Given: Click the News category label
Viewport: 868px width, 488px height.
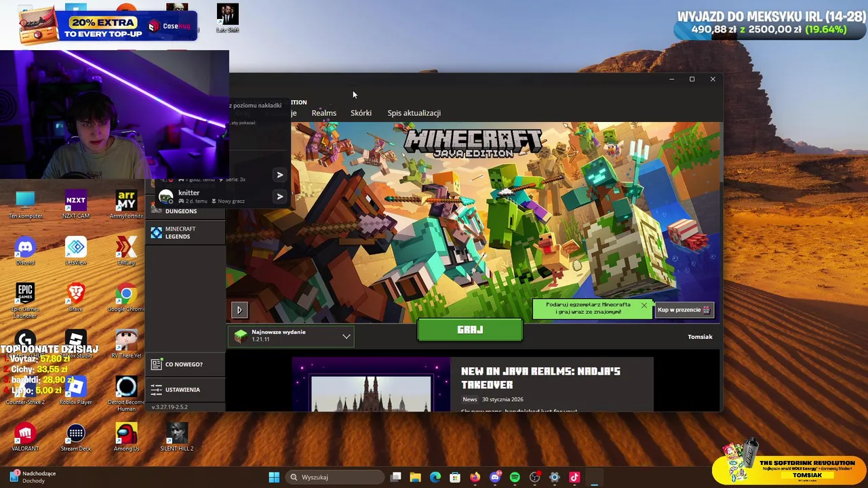Looking at the screenshot, I should click(x=470, y=399).
